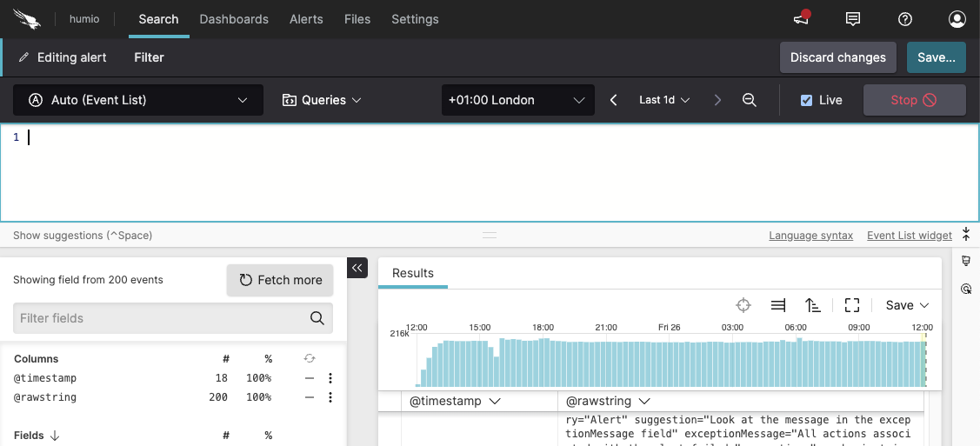Open the Last 1d time range dropdown
This screenshot has width=980, height=446.
pos(664,100)
